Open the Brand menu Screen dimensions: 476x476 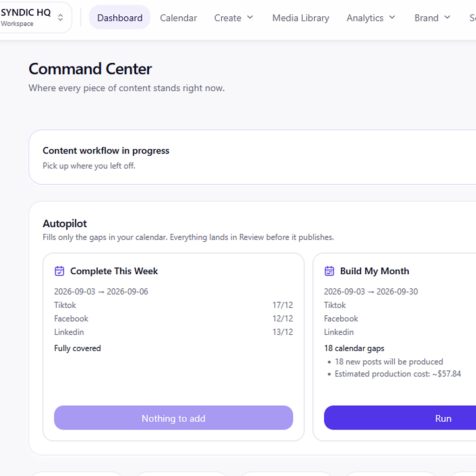click(x=432, y=18)
